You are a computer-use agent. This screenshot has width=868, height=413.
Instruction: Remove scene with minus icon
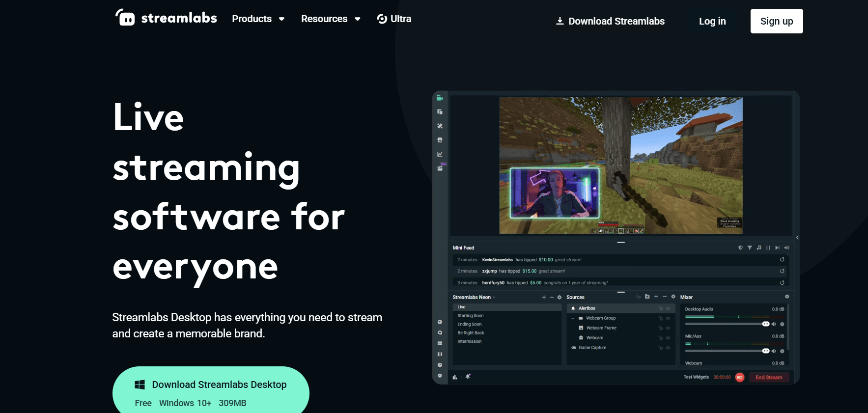(x=552, y=297)
